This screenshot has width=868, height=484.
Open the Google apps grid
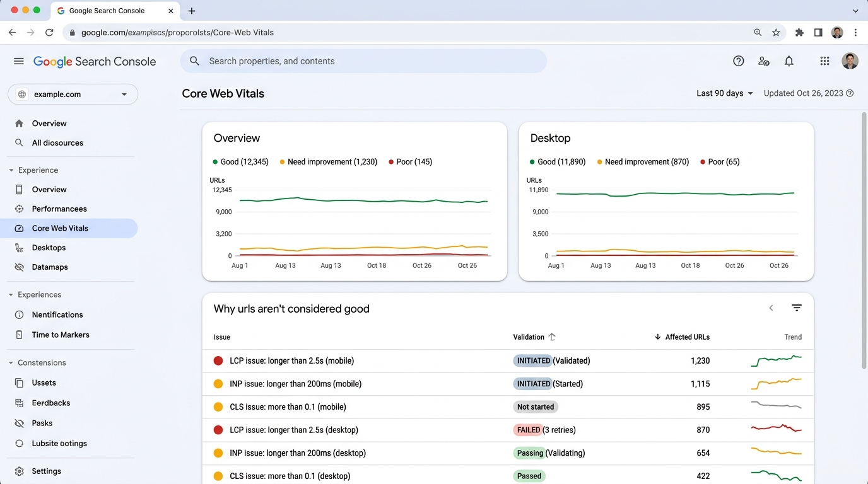point(824,61)
